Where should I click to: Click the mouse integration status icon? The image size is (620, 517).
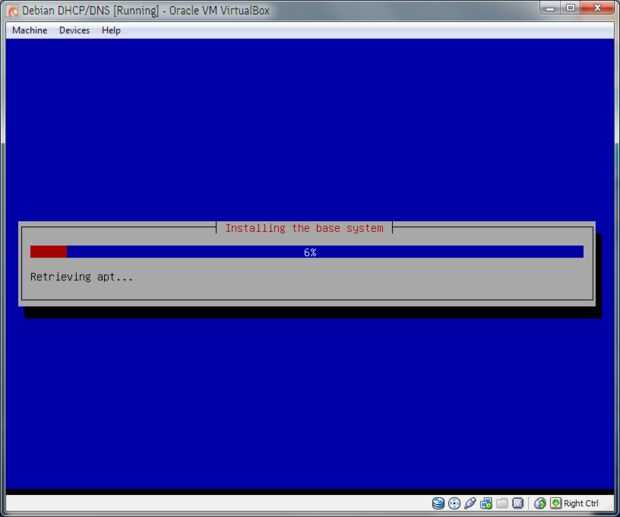[540, 503]
